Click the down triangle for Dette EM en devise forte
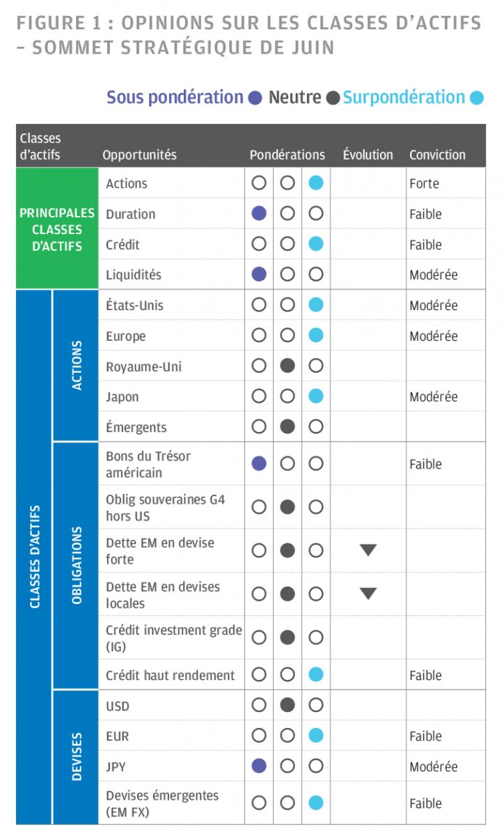This screenshot has height=836, width=504. tap(368, 550)
